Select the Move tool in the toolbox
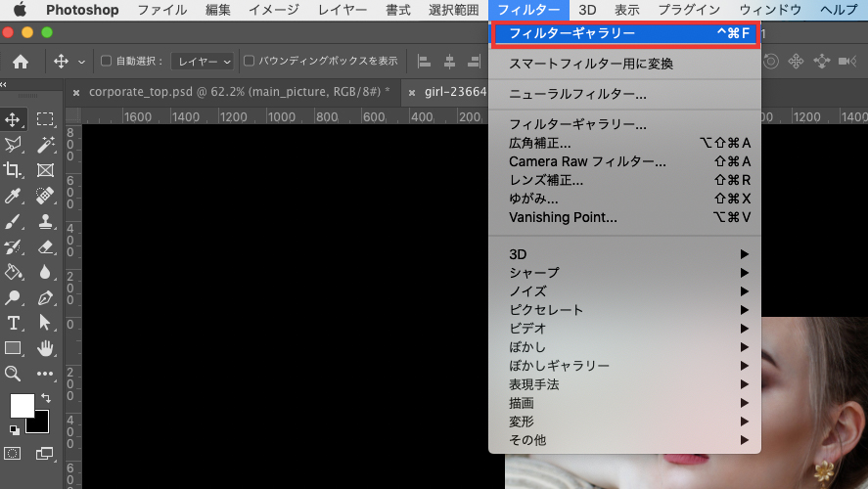The height and width of the screenshot is (489, 868). [13, 119]
